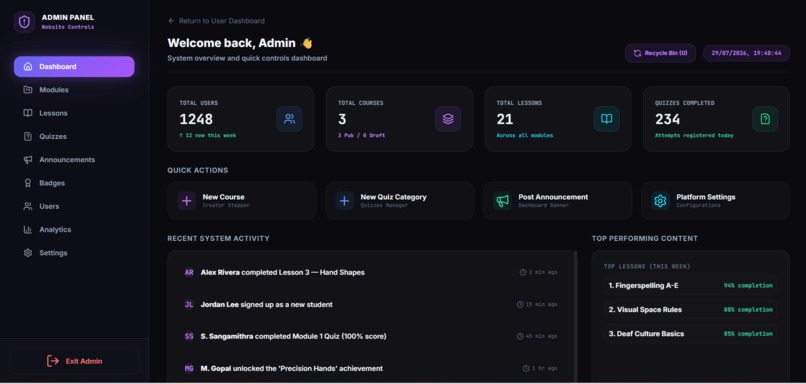Click the Recent System Activity scrollbar
This screenshot has height=384, width=806.
point(576,317)
